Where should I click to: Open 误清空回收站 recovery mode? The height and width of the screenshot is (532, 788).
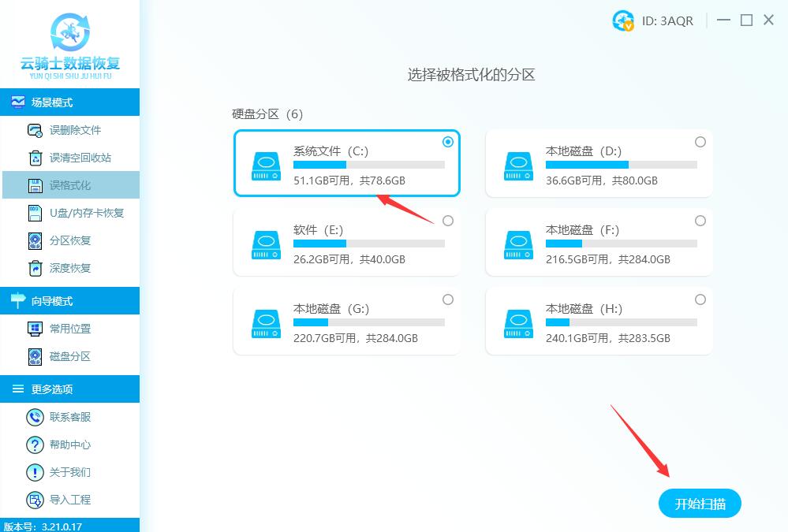[x=70, y=158]
